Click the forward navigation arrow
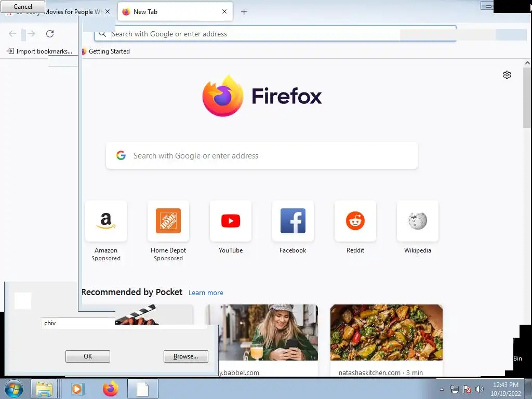 [31, 34]
